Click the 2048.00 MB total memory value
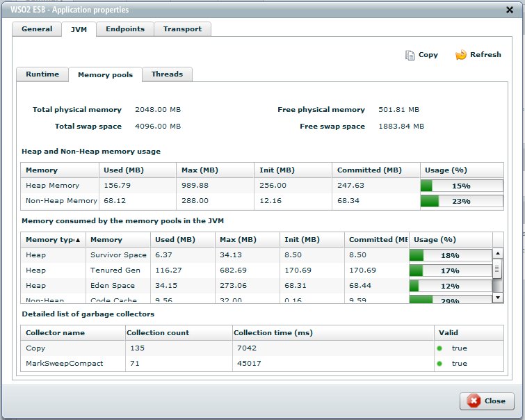The height and width of the screenshot is (420, 525). 158,110
